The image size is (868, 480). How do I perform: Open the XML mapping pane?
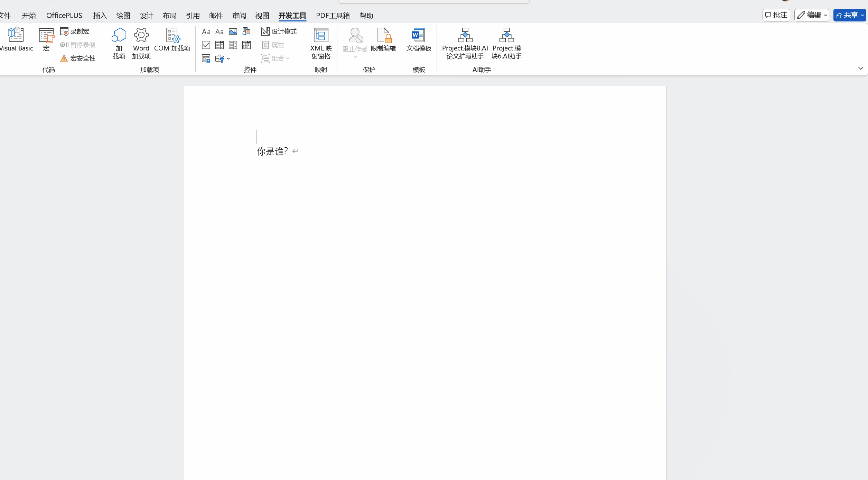[321, 43]
